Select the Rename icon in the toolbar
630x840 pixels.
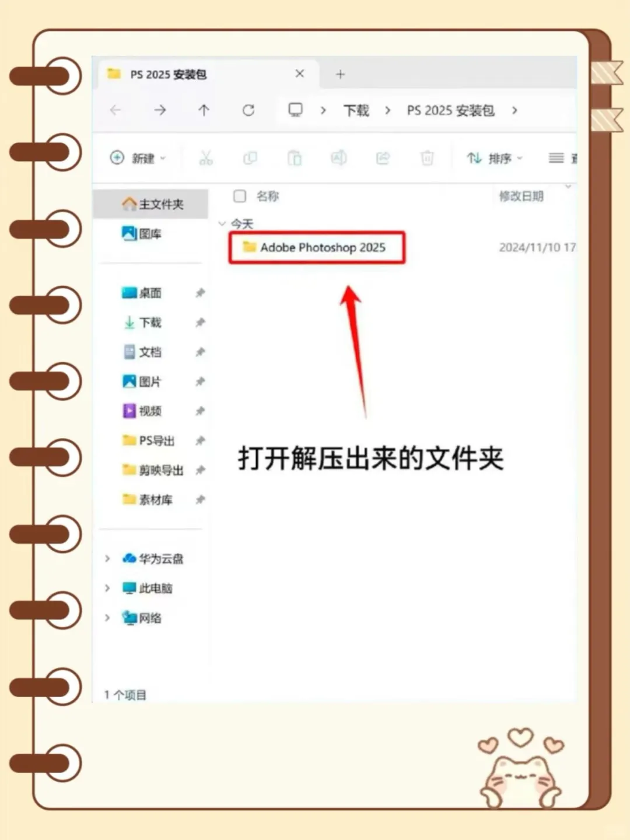[x=339, y=158]
